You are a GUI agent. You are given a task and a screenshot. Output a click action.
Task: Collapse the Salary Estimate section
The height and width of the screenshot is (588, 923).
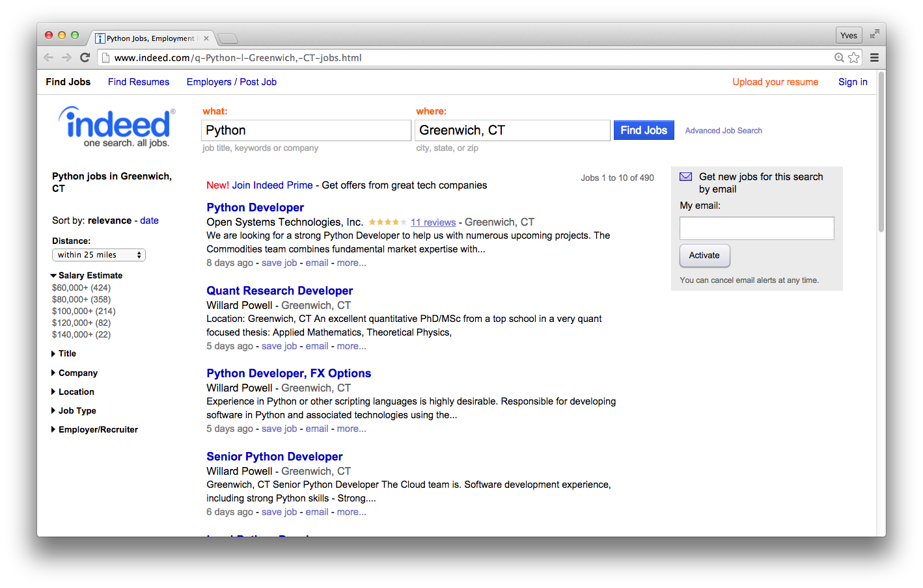pyautogui.click(x=87, y=275)
